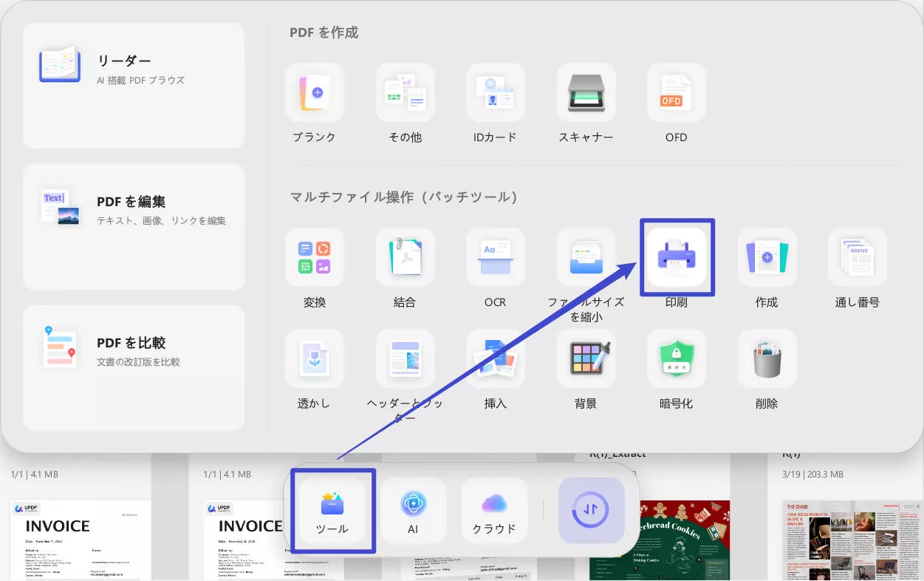Open the OFD conversion tool
The height and width of the screenshot is (581, 924).
click(x=675, y=92)
